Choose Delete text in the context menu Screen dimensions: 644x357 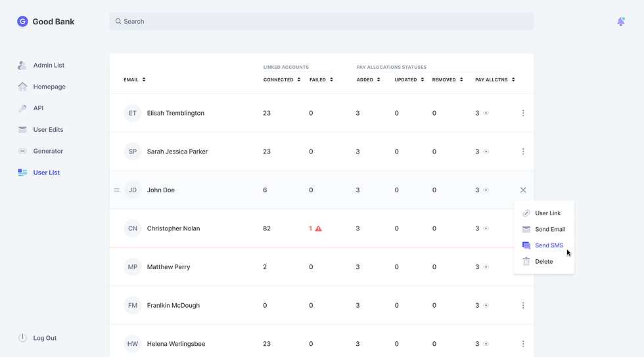click(544, 261)
